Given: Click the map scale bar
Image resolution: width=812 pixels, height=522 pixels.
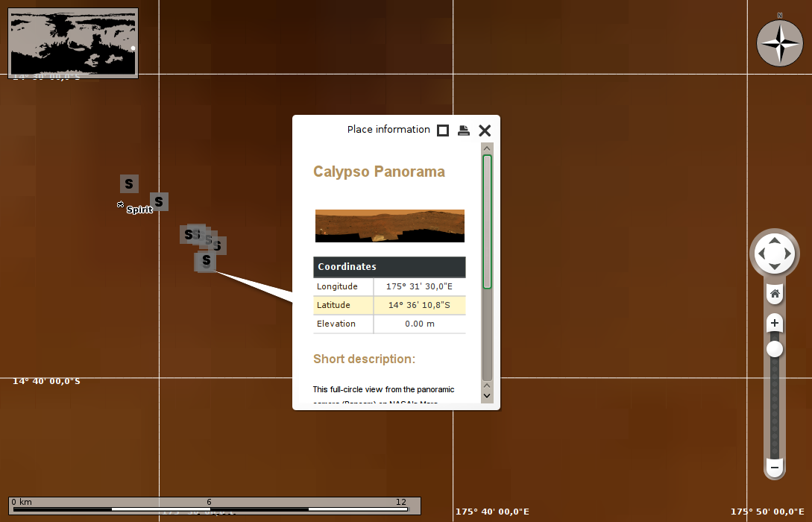Looking at the screenshot, I should [x=215, y=506].
